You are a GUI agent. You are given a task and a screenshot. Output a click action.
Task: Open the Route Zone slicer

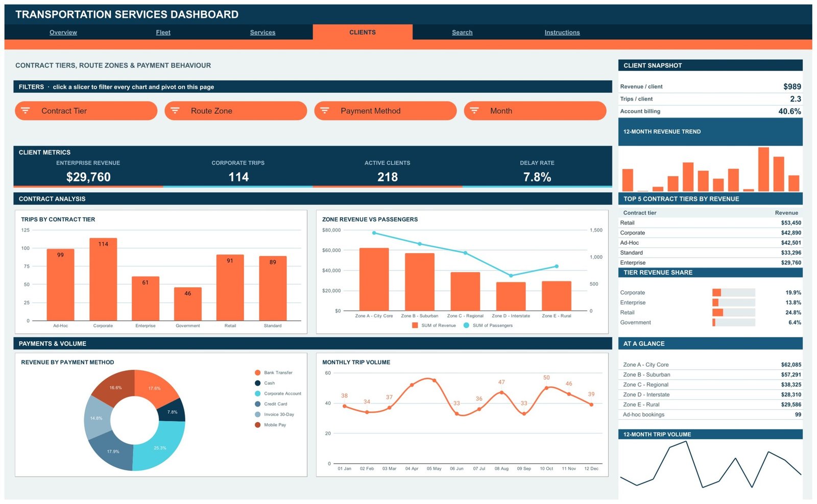[235, 111]
